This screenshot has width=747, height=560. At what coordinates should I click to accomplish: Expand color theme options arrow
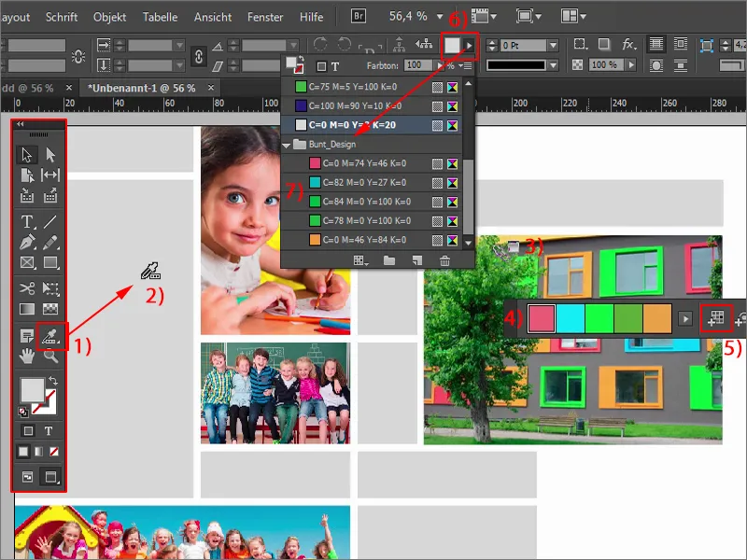pos(685,318)
